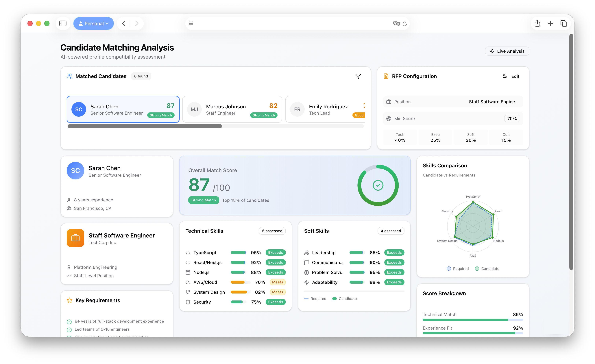This screenshot has height=364, width=595.
Task: Click the briefcase icon beside Staff Software Engineer
Action: pyautogui.click(x=75, y=238)
